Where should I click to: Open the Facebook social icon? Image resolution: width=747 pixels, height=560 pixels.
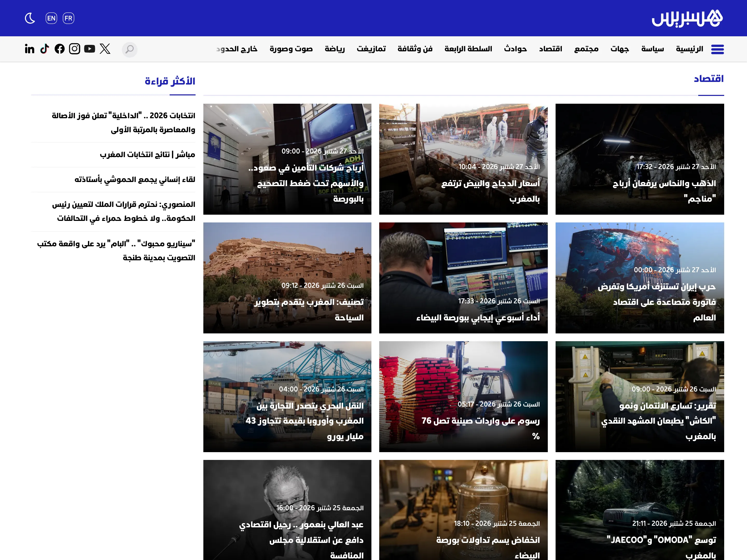tap(59, 49)
